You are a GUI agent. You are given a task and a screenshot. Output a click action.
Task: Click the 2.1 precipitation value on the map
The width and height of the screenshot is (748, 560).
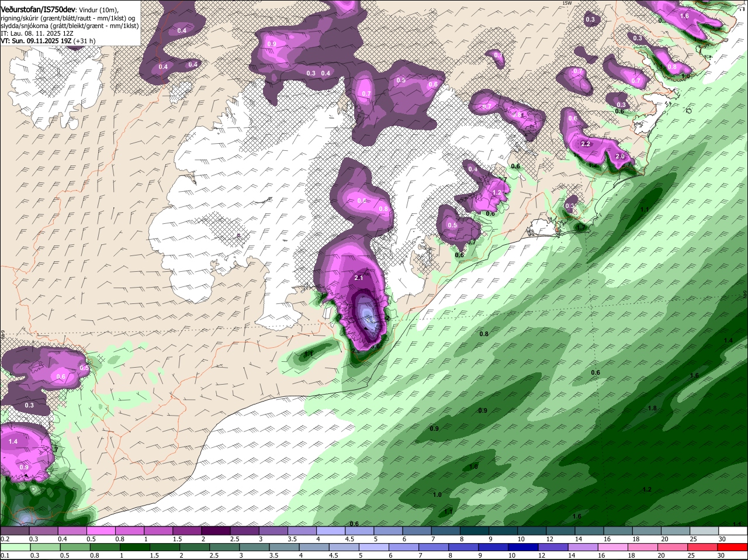click(x=359, y=278)
